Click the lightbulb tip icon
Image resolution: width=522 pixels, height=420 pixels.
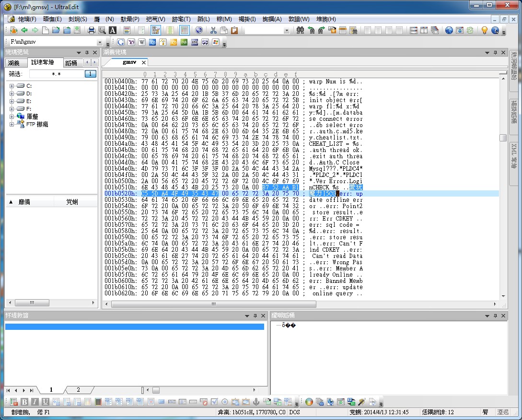click(x=484, y=30)
